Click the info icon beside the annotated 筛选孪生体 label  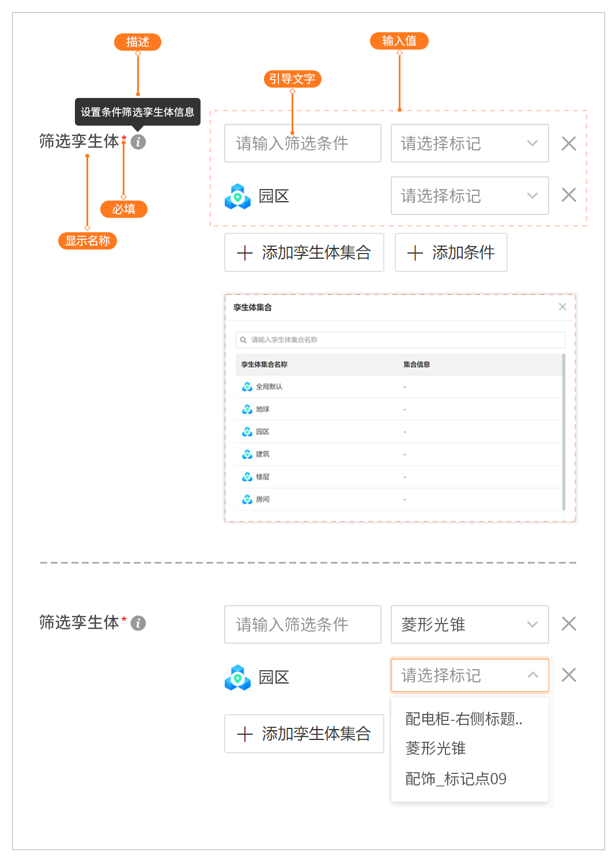[138, 142]
